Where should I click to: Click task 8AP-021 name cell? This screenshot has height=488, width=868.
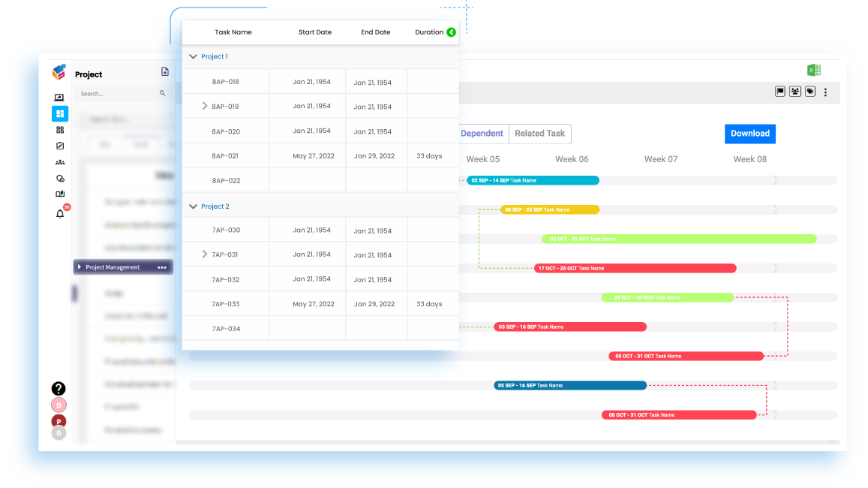pos(225,156)
